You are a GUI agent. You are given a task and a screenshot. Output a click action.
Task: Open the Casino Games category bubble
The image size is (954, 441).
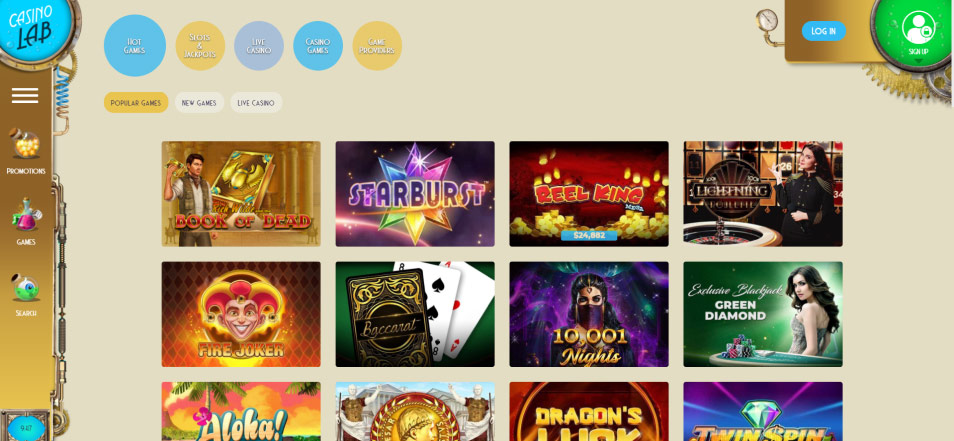point(318,46)
